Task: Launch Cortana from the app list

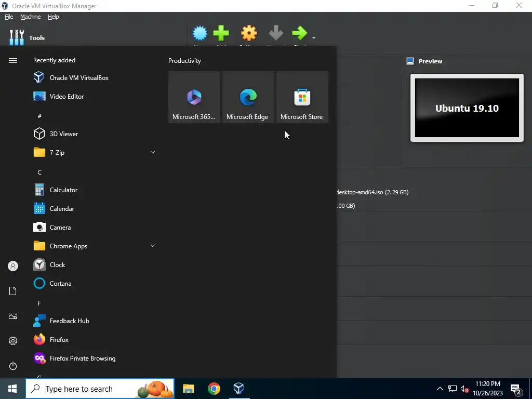Action: coord(95,283)
